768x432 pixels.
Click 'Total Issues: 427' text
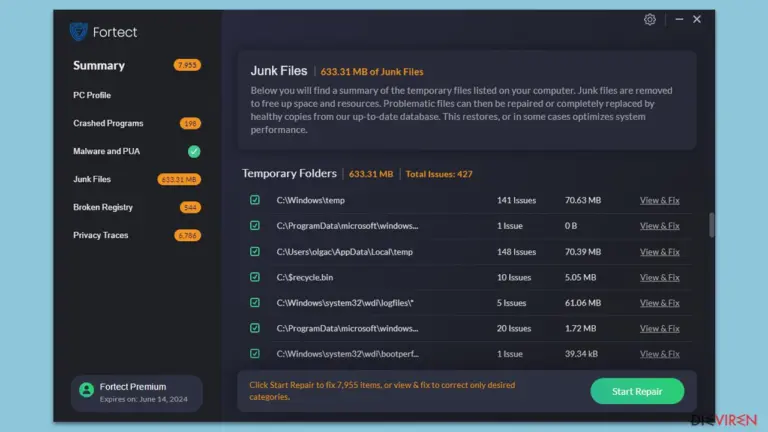(x=439, y=174)
